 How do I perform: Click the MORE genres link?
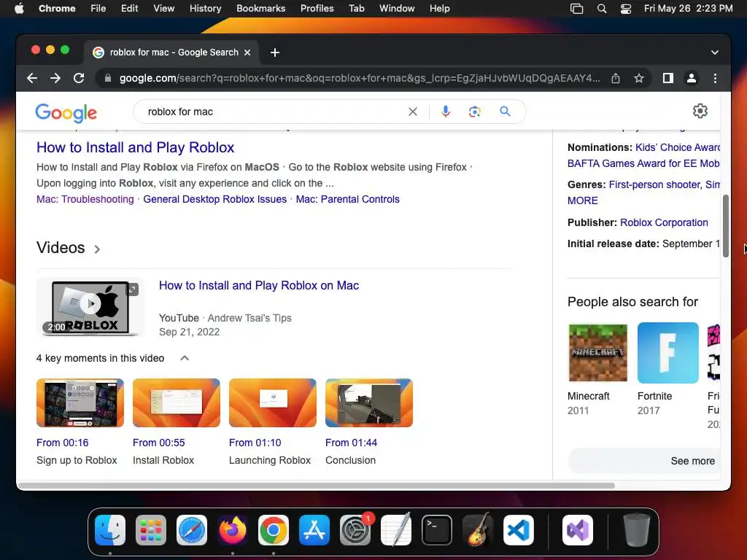583,201
